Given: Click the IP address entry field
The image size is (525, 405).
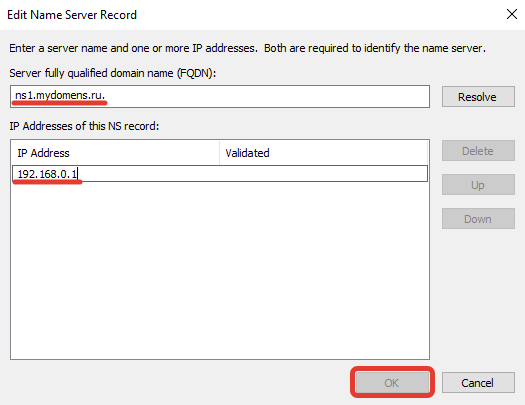Looking at the screenshot, I should (x=220, y=173).
